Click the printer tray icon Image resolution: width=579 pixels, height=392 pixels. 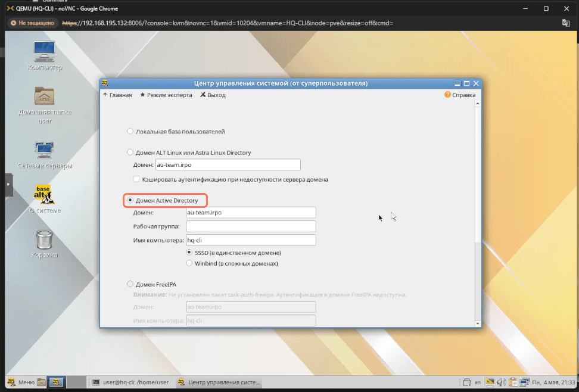(467, 382)
